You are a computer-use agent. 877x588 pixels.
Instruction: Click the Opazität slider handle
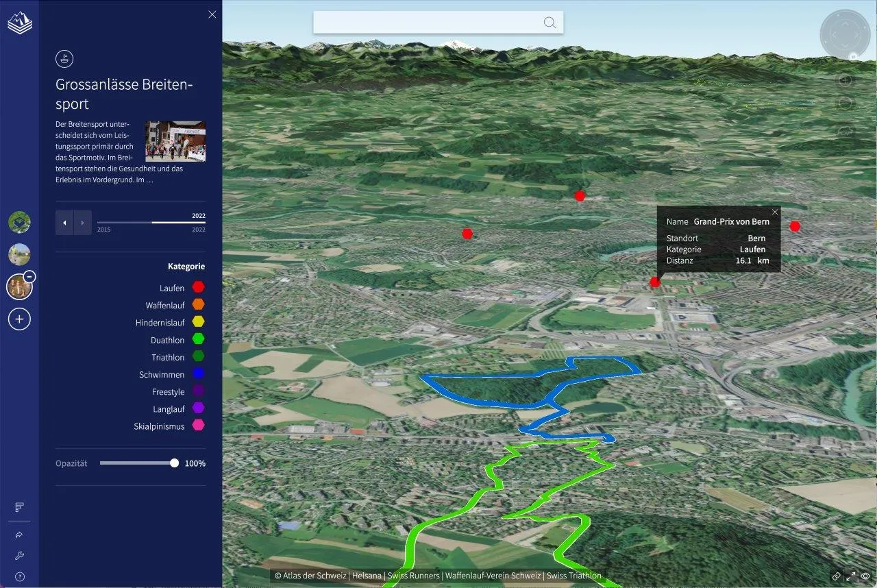pos(174,463)
